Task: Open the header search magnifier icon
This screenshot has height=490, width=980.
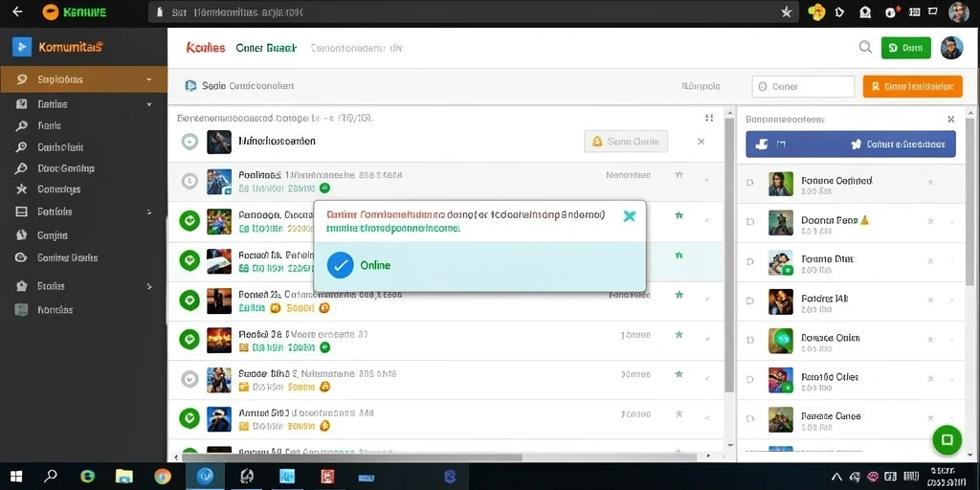Action: (x=865, y=47)
